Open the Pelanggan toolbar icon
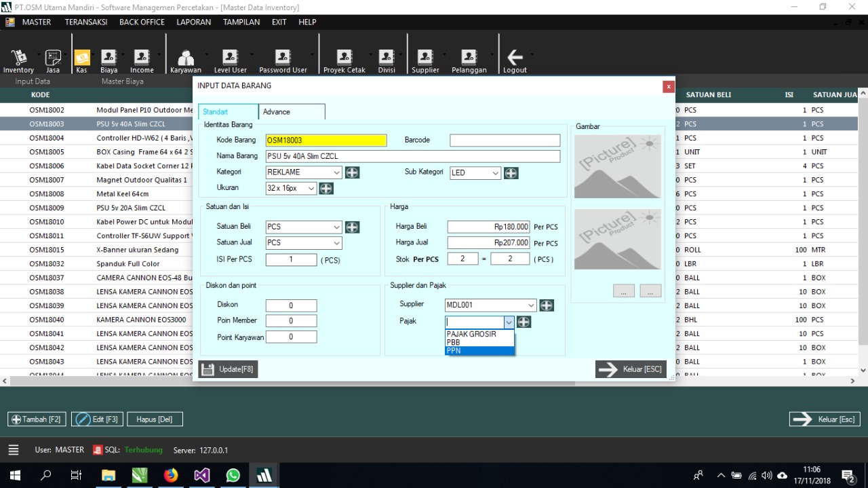The height and width of the screenshot is (488, 868). point(469,61)
